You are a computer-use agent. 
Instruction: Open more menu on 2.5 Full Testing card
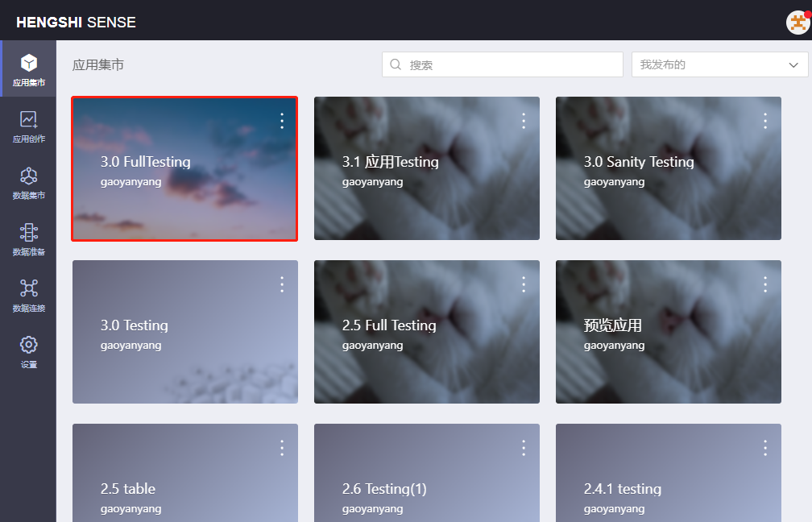click(x=524, y=284)
